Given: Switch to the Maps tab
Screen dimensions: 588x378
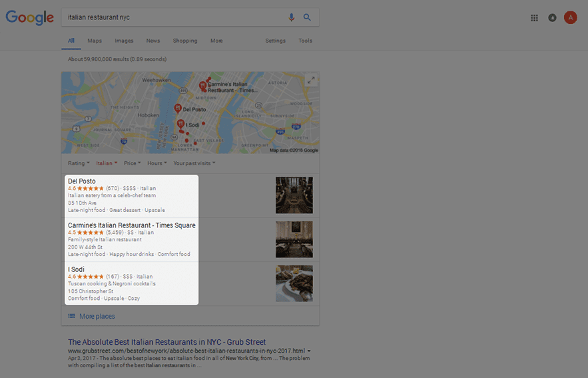Looking at the screenshot, I should point(95,41).
